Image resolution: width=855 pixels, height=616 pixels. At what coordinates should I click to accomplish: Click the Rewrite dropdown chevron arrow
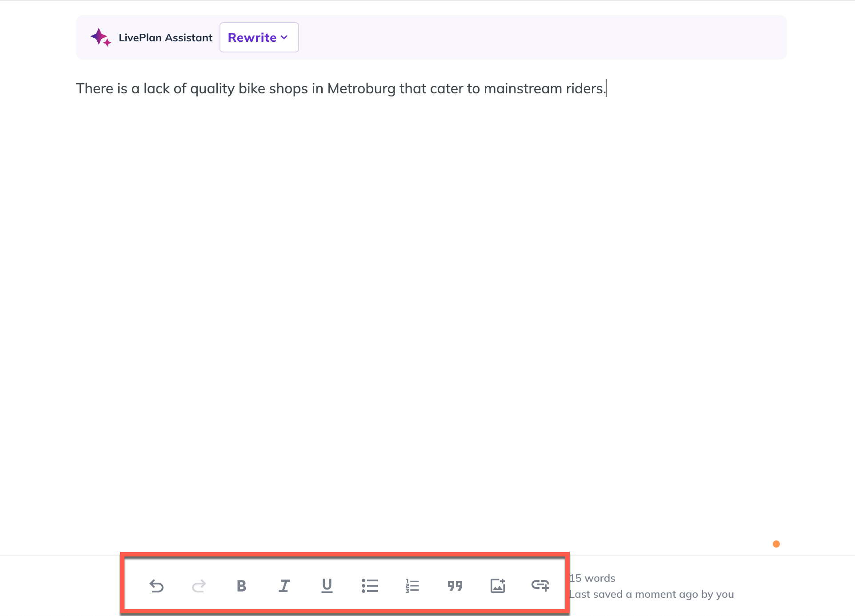284,37
